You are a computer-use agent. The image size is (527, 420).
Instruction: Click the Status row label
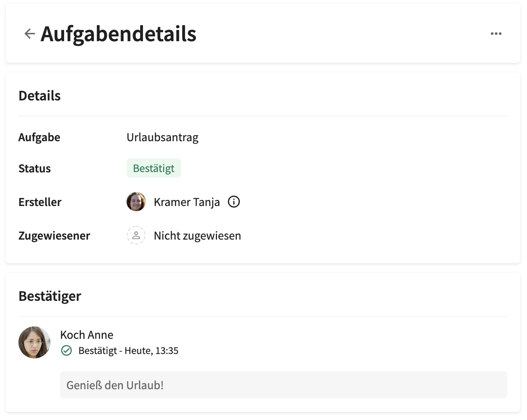tap(34, 168)
